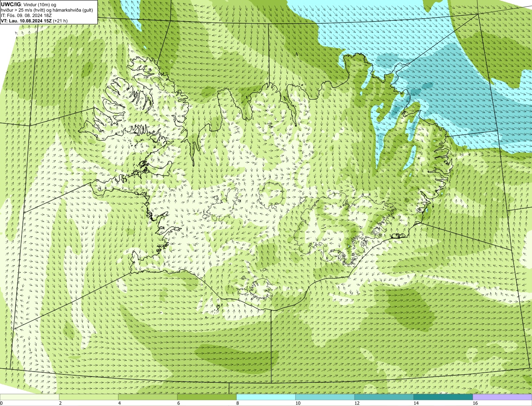Select the 8–10 m/s light cyan swatch
Image resolution: width=532 pixels, height=406 pixels.
click(266, 397)
